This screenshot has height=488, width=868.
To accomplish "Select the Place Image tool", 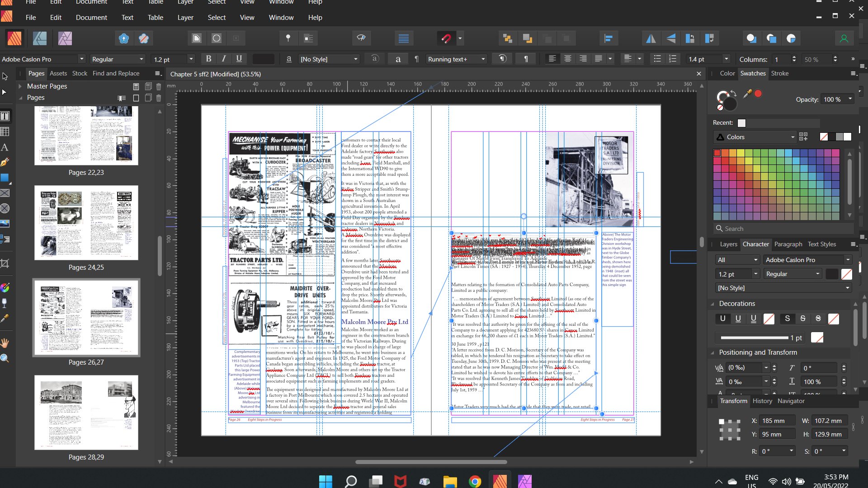I will click(x=5, y=224).
